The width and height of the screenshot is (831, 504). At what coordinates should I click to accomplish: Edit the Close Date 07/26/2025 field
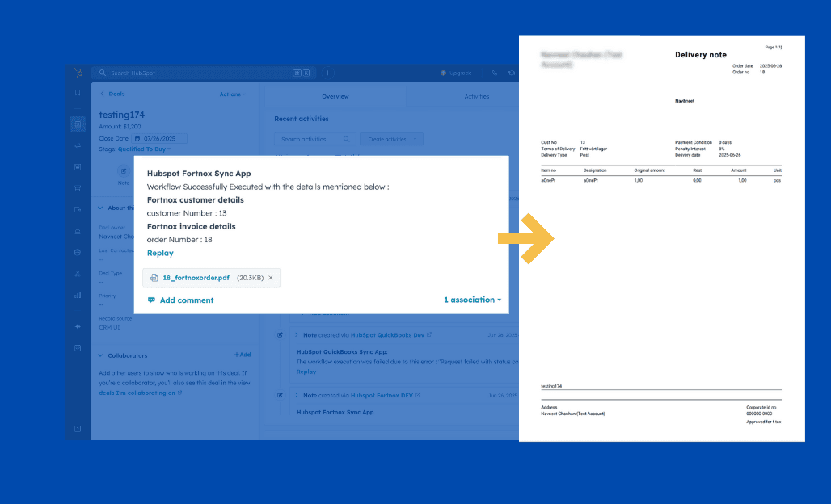pyautogui.click(x=159, y=139)
